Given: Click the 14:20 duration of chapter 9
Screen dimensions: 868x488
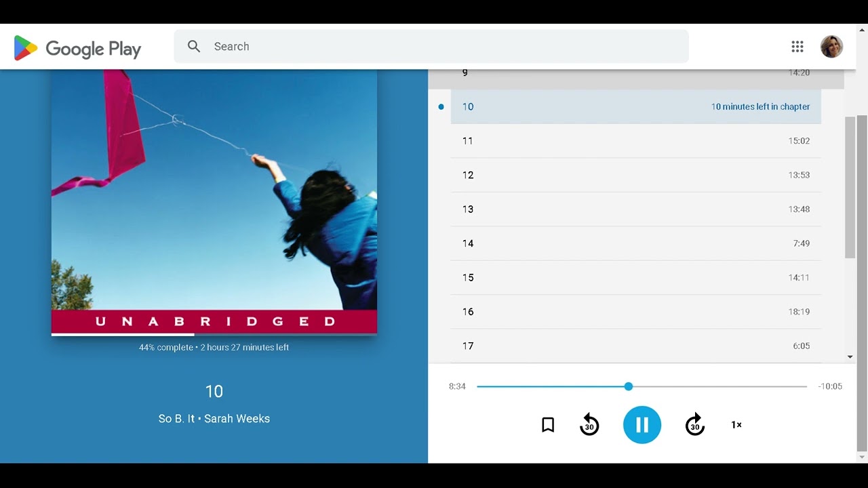Looking at the screenshot, I should 799,73.
